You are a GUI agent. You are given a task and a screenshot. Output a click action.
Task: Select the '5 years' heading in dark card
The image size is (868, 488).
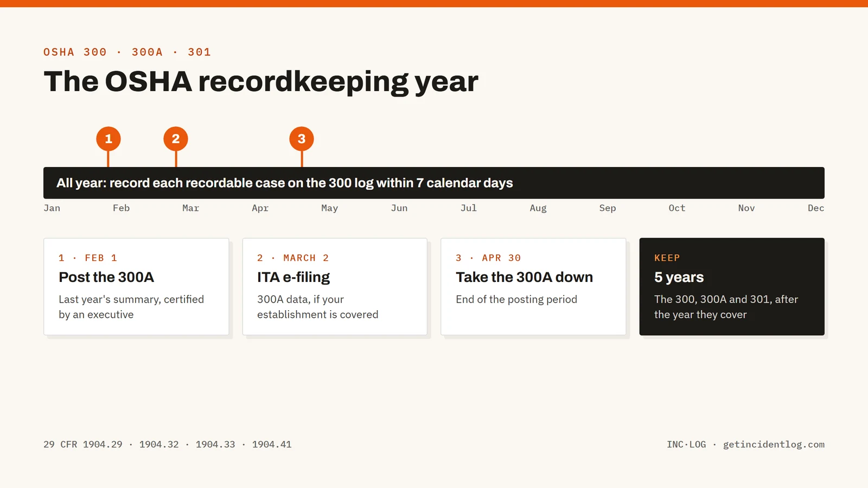click(x=679, y=277)
